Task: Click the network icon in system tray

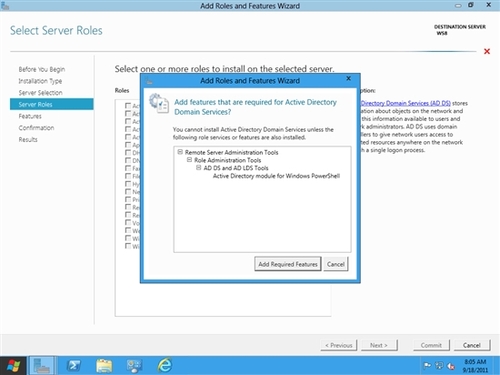Action: tap(439, 366)
